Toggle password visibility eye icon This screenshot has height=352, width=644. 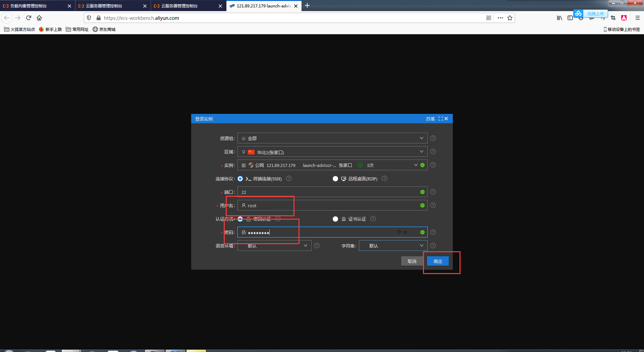405,232
